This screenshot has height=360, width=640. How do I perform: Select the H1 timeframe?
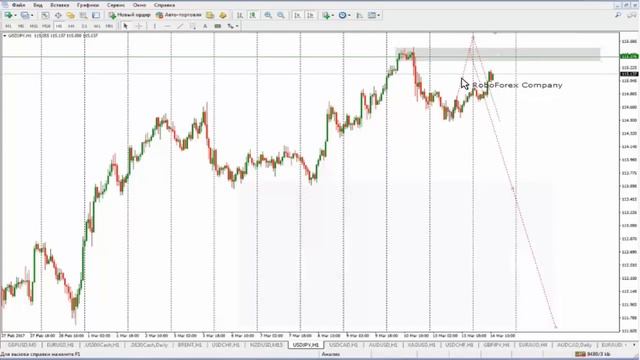click(59, 26)
